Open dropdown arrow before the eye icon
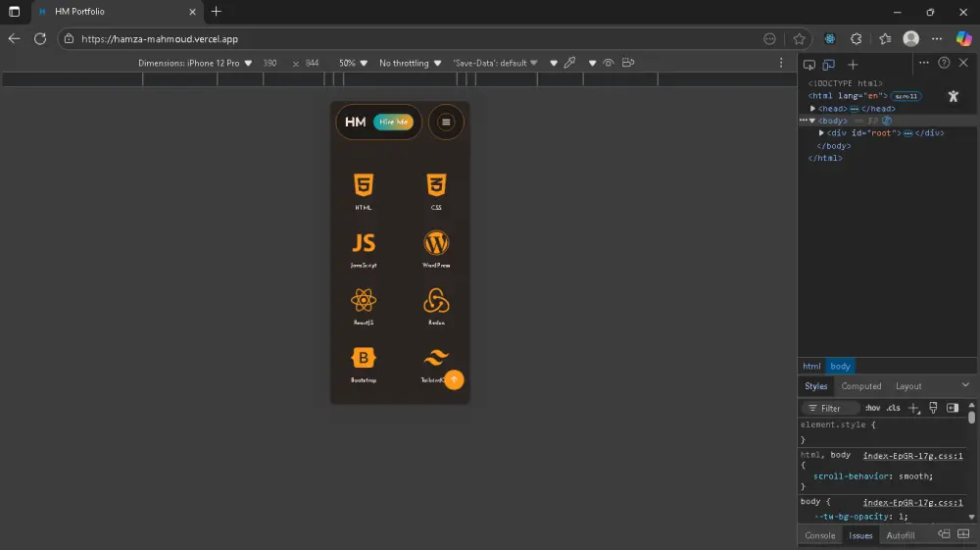980x550 pixels. (592, 63)
